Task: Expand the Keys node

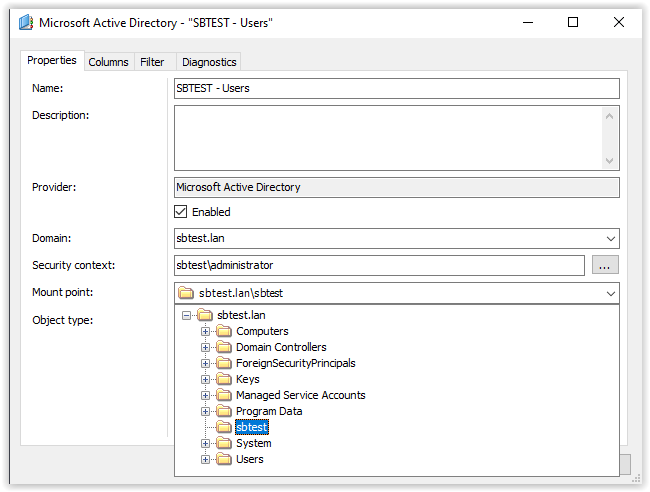Action: (205, 379)
